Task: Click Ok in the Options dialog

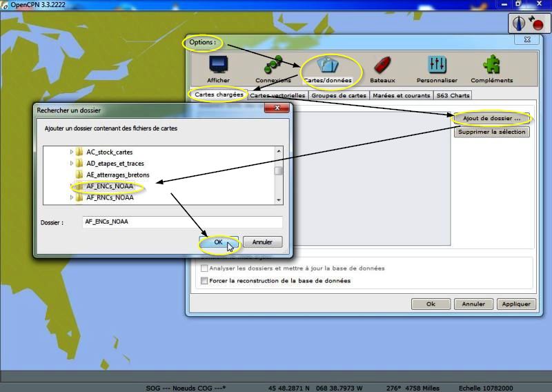Action: point(431,304)
